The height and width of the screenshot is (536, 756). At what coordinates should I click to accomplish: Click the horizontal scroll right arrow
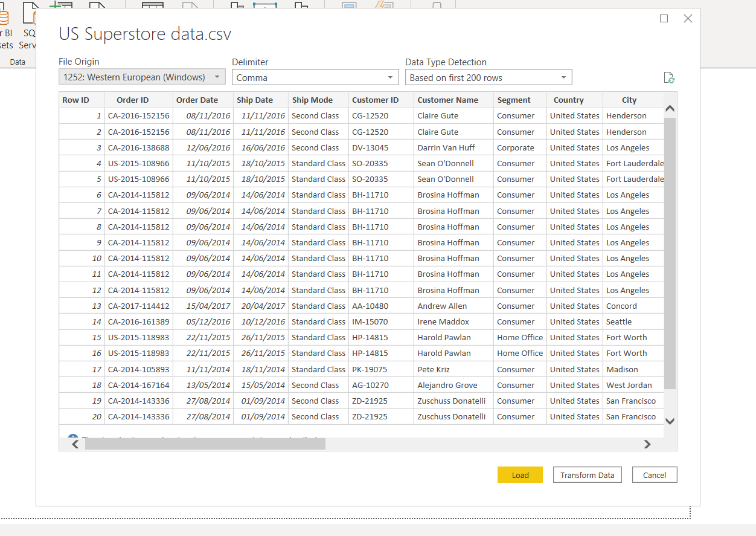point(647,444)
